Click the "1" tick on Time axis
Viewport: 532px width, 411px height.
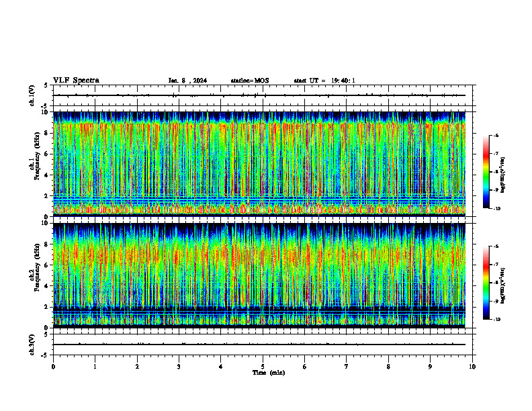[x=95, y=367]
